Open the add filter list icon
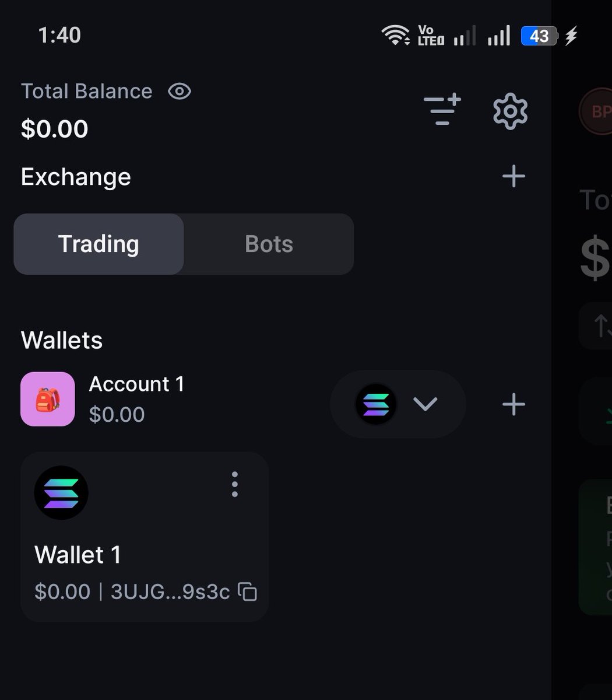612x700 pixels. (x=442, y=110)
